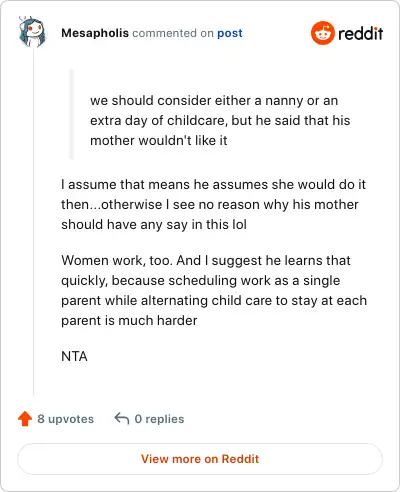
Task: Click 'should have any say in this lol' line
Action: click(x=154, y=225)
